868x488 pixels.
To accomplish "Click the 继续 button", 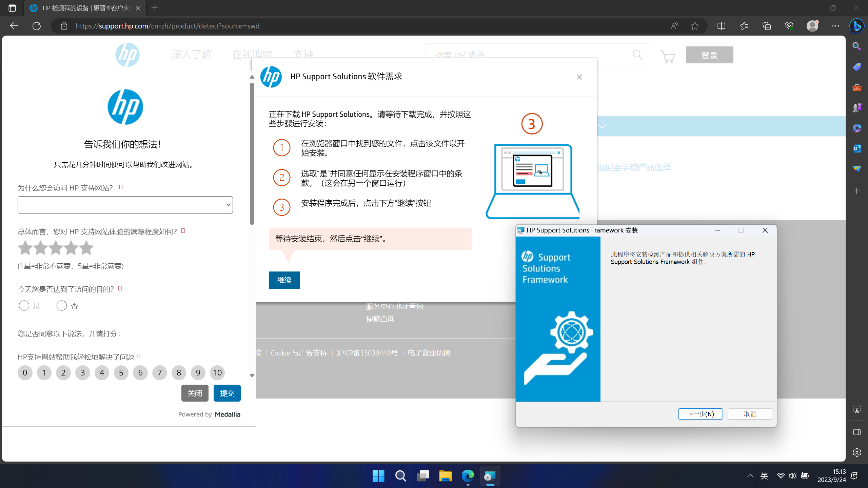I will [284, 280].
